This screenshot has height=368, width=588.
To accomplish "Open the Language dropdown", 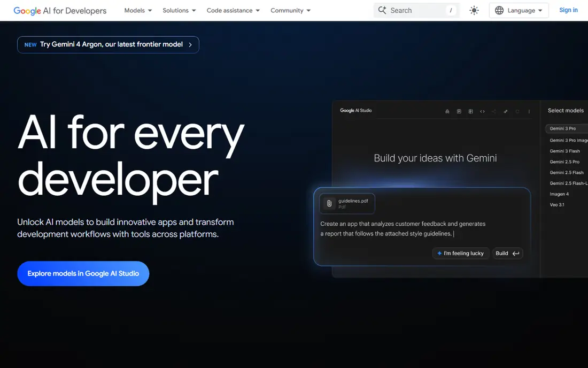I will [x=519, y=11].
